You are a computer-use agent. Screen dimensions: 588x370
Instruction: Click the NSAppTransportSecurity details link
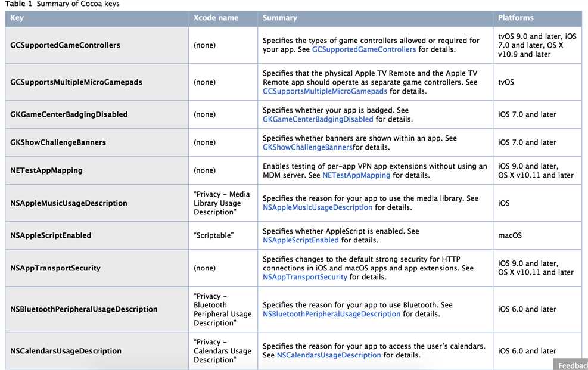click(305, 277)
